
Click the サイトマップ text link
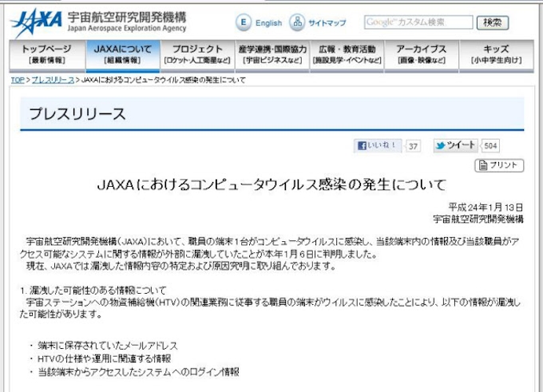327,23
